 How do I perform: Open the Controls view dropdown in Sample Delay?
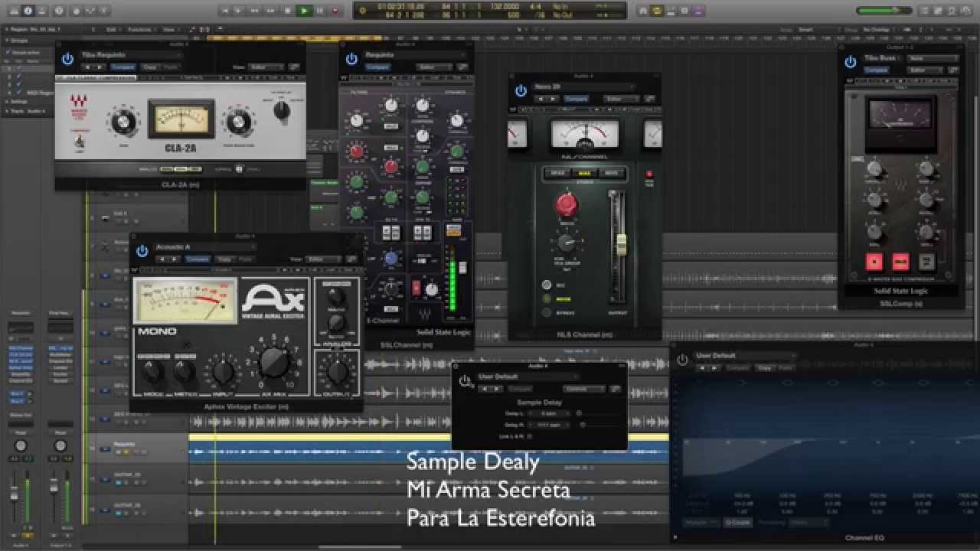(586, 389)
